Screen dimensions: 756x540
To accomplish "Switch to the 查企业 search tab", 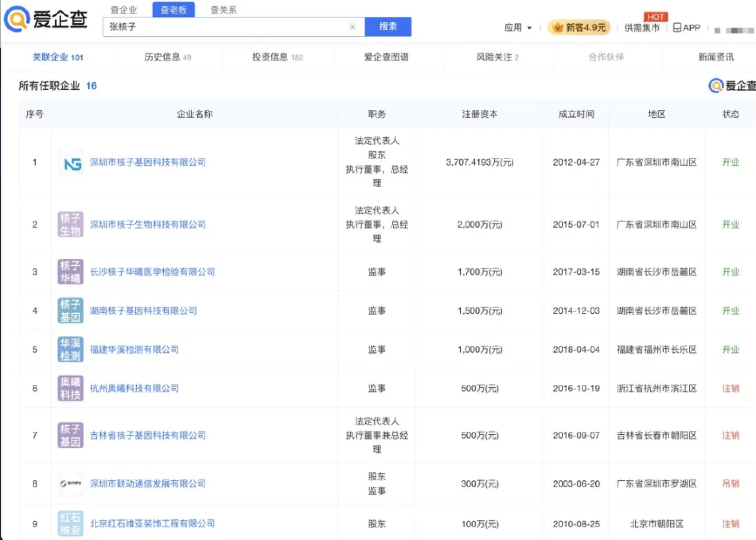I will 124,10.
